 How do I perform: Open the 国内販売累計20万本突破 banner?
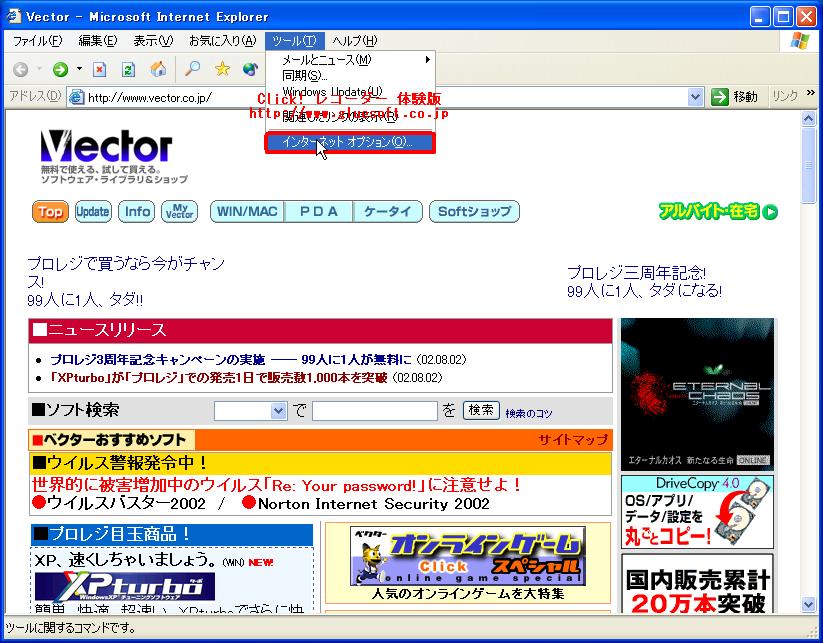697,584
